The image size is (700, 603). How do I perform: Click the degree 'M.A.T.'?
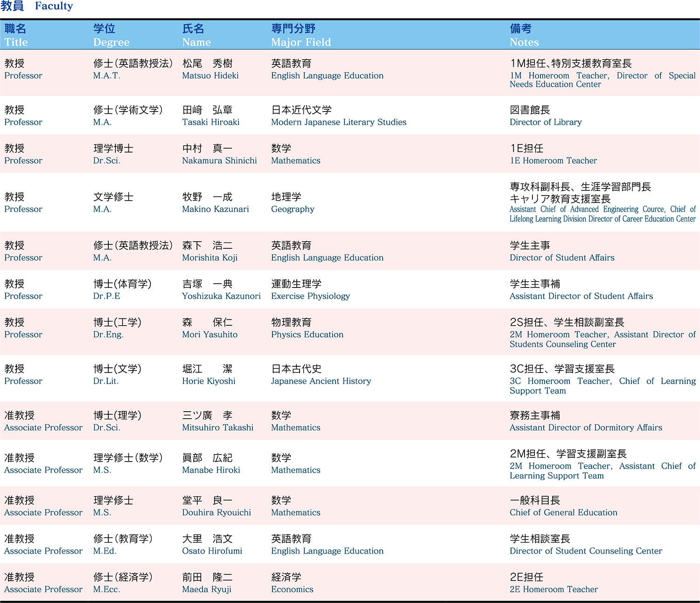[x=107, y=76]
